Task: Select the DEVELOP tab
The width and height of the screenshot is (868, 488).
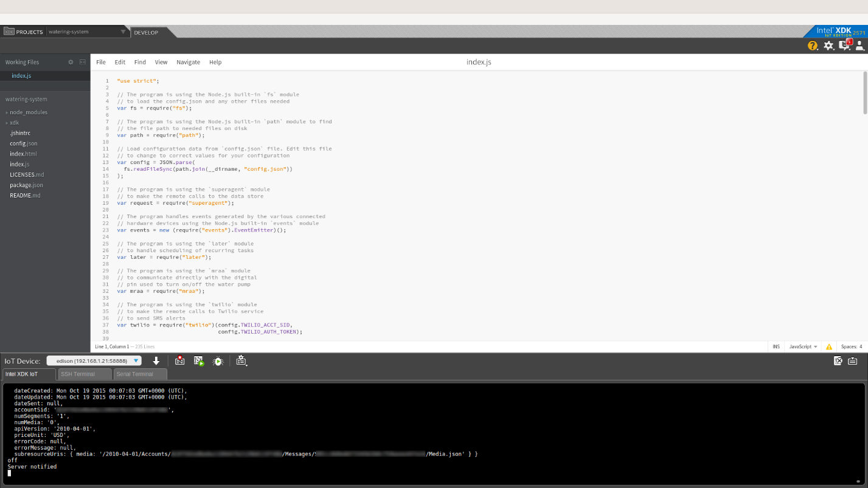Action: coord(146,32)
